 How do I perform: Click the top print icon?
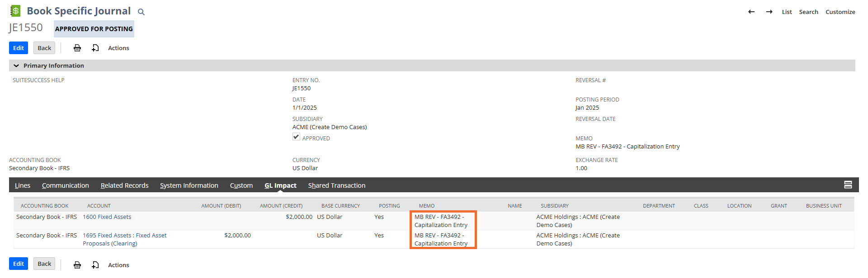(77, 48)
